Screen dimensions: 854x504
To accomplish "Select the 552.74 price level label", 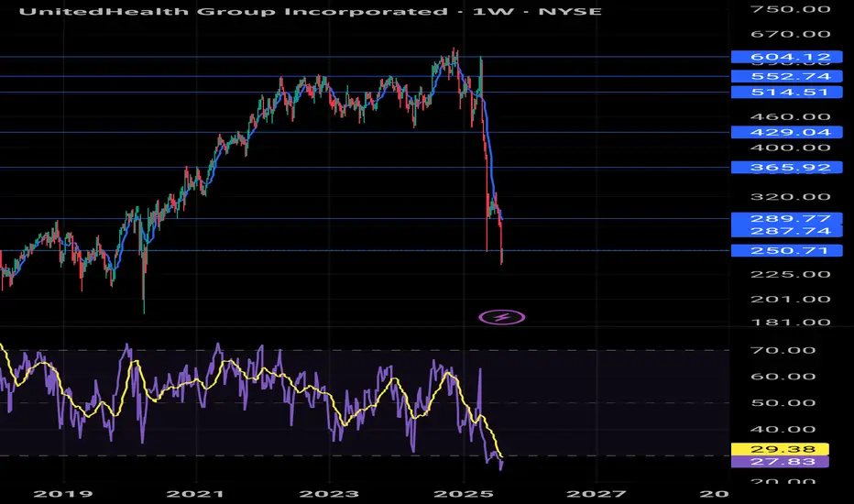I will [x=786, y=76].
